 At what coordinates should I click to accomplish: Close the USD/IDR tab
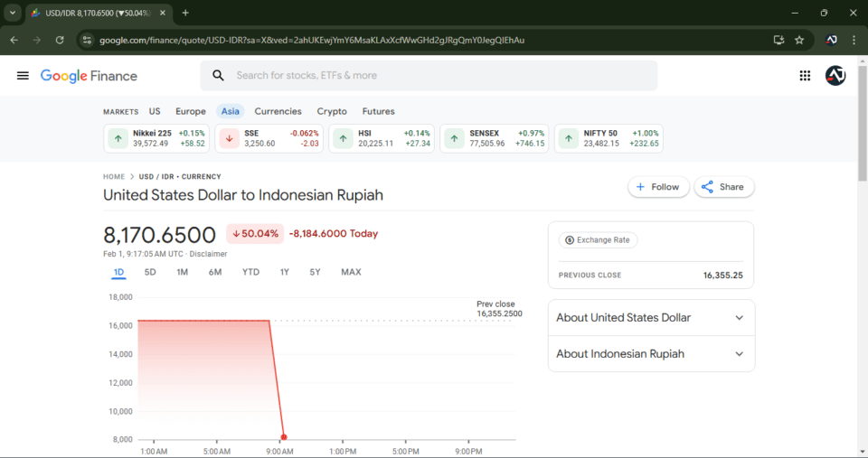[163, 13]
